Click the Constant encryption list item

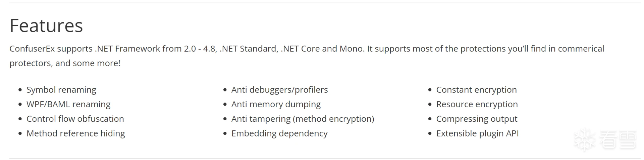coord(476,90)
